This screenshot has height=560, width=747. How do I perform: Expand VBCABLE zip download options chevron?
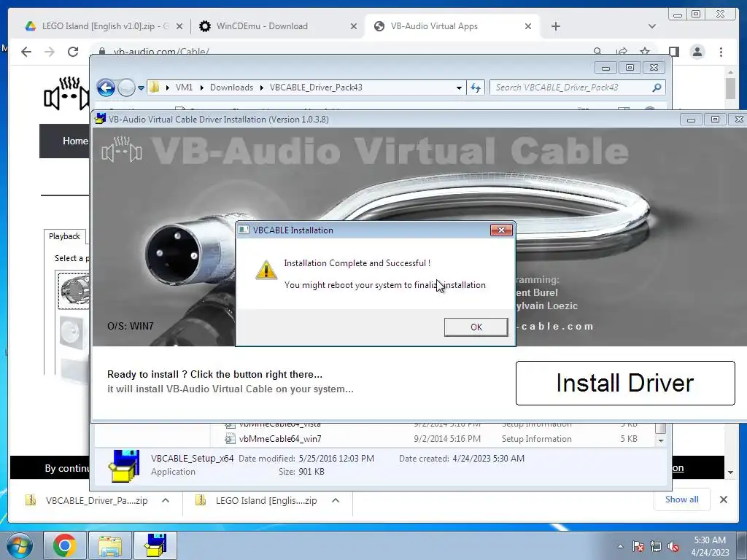[166, 500]
